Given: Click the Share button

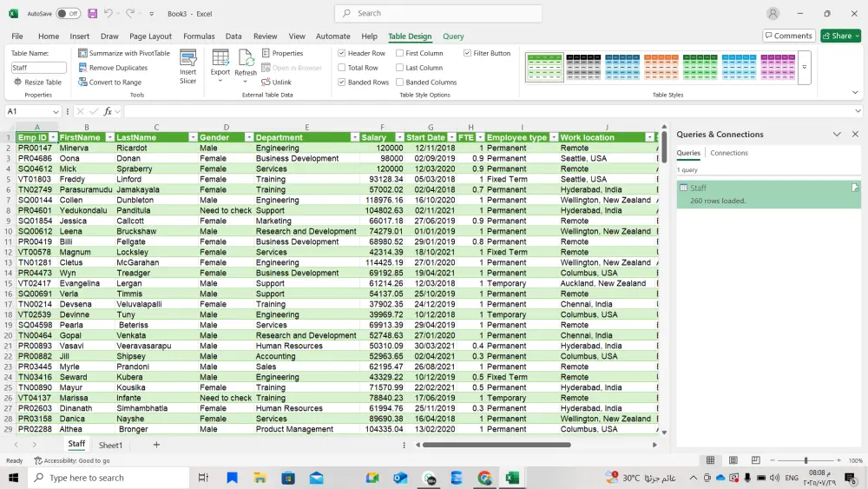Looking at the screenshot, I should [x=840, y=36].
